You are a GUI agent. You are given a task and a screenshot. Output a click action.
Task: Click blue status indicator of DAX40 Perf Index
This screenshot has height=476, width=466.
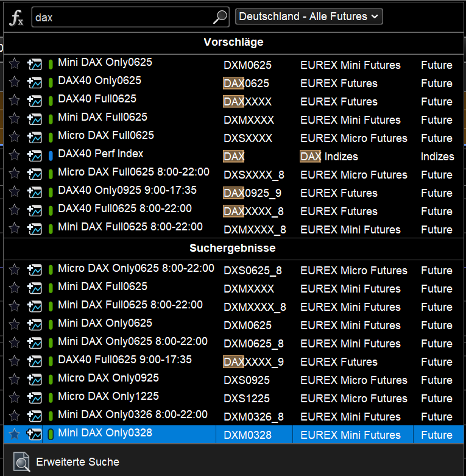[x=51, y=156]
